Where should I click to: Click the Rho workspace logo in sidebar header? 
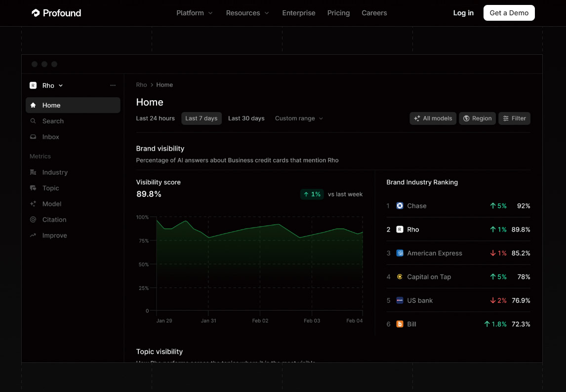pos(33,85)
